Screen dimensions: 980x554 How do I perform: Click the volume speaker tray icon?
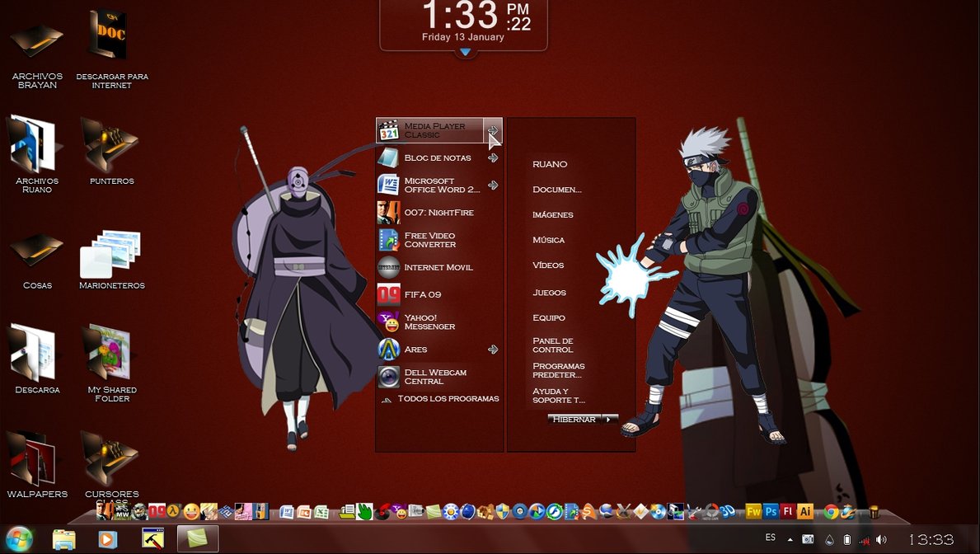click(x=881, y=539)
